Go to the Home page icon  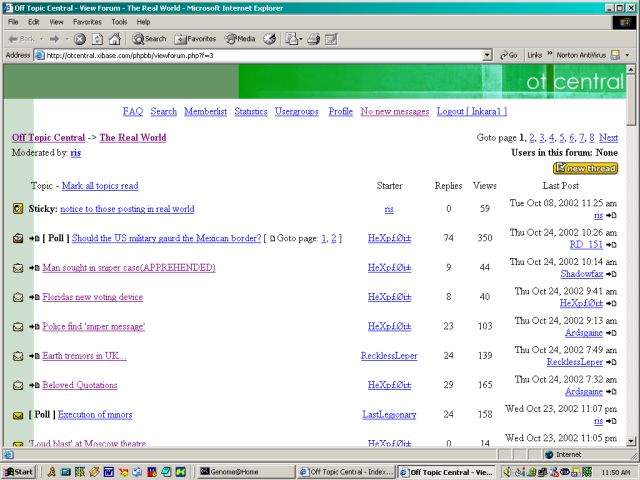tap(115, 39)
